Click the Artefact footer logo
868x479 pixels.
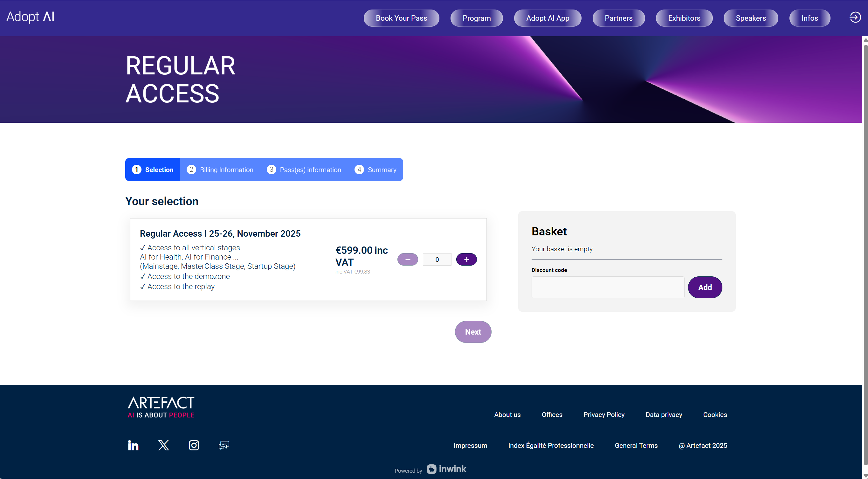161,407
